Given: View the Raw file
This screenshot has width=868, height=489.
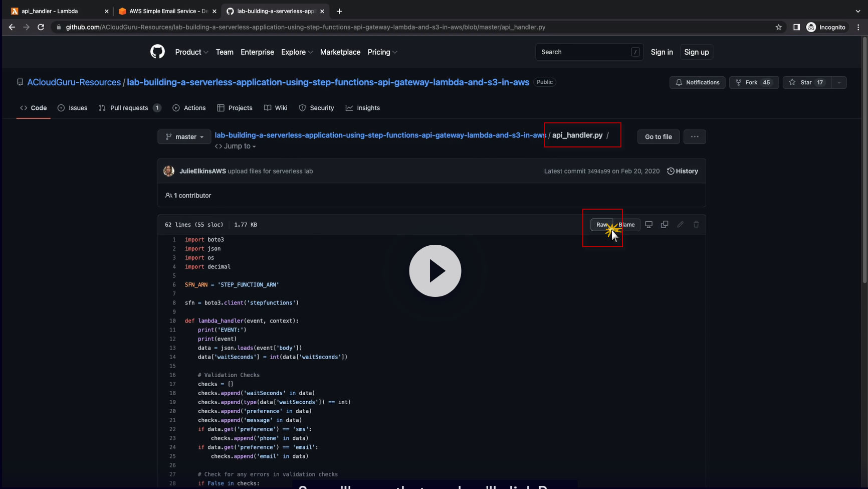Looking at the screenshot, I should click(602, 225).
